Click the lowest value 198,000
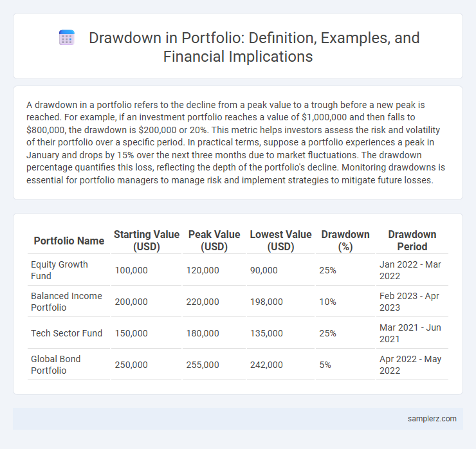The height and width of the screenshot is (449, 476). click(266, 302)
